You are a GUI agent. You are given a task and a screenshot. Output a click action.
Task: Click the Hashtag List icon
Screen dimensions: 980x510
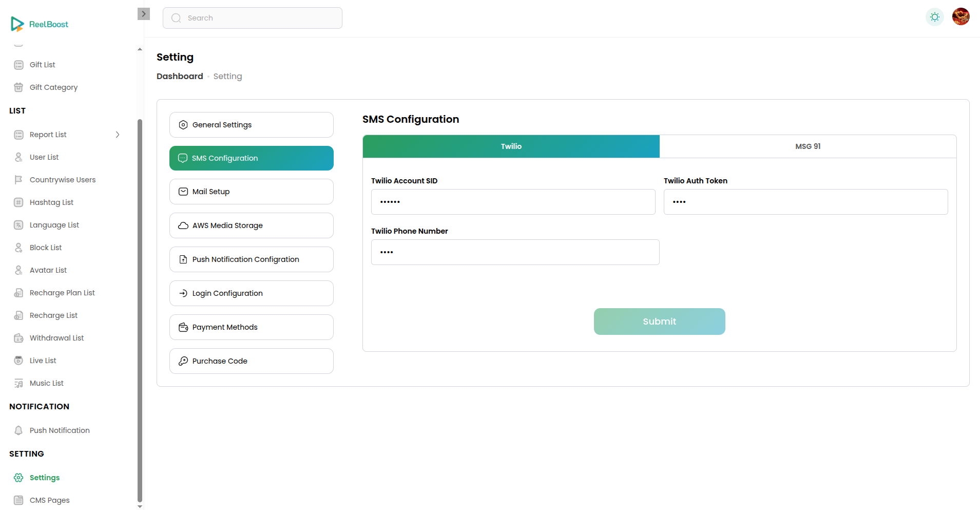18,202
